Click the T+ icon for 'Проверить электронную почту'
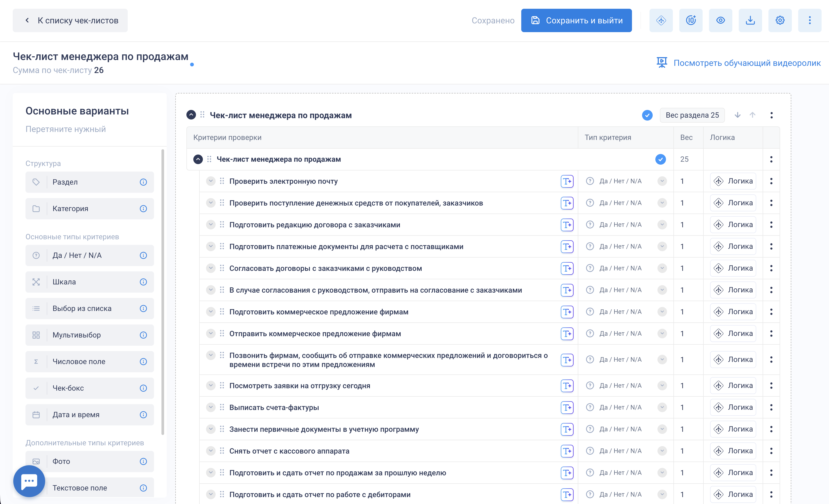The image size is (829, 504). coord(567,181)
